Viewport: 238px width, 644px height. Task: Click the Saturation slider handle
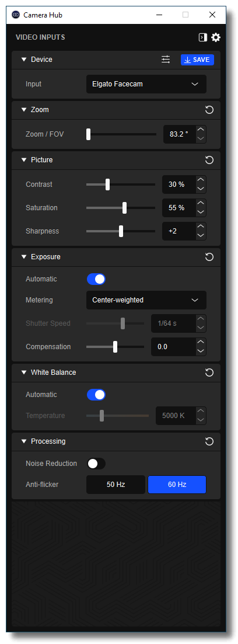click(124, 208)
